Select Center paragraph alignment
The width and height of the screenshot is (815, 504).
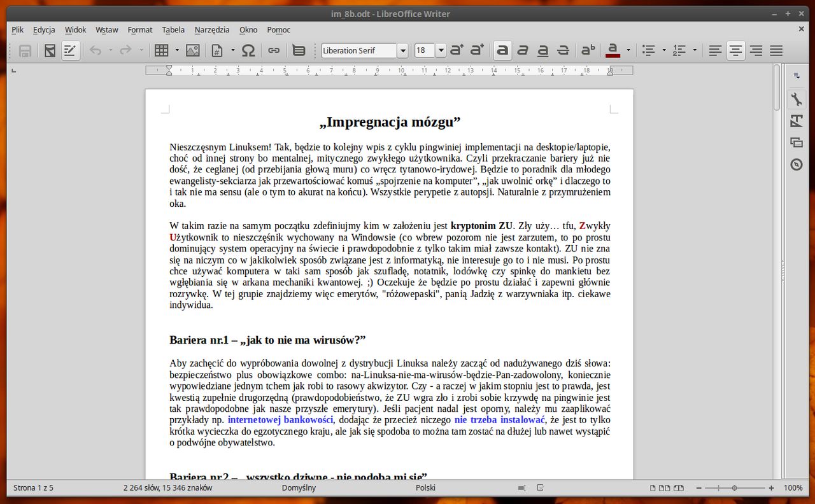736,50
